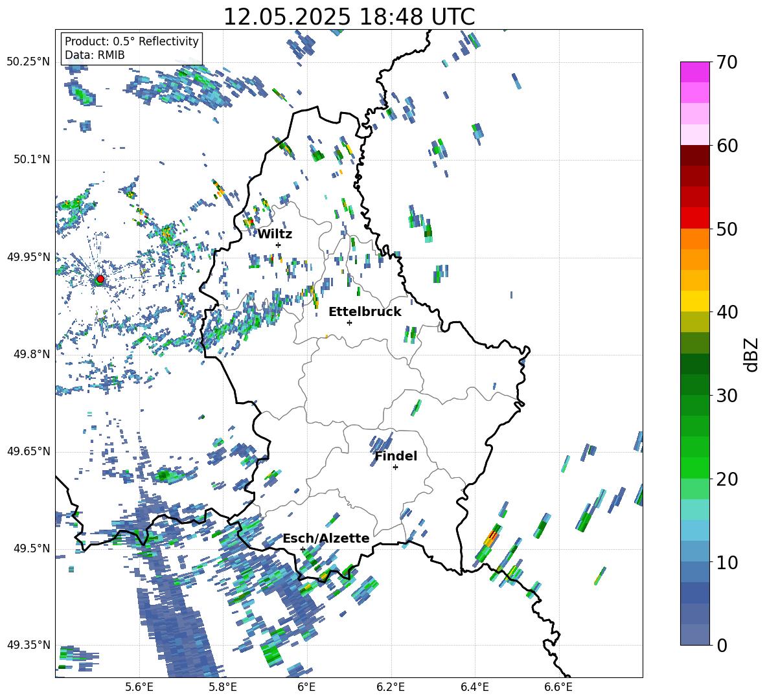Image resolution: width=767 pixels, height=700 pixels.
Task: Click the 6°E longitude tick label
Action: 306,687
